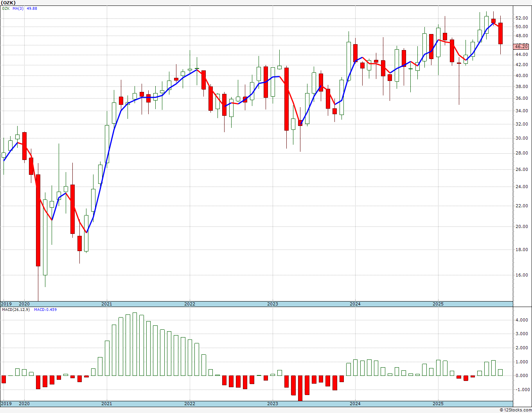
Task: Click 2019 on the price chart time axis
Action: (6, 304)
